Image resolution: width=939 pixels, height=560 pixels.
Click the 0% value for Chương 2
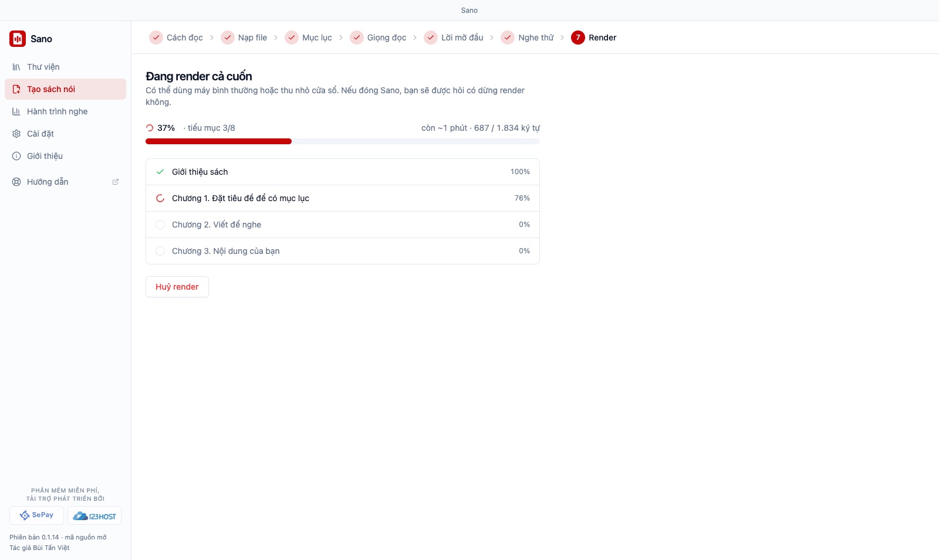coord(524,225)
